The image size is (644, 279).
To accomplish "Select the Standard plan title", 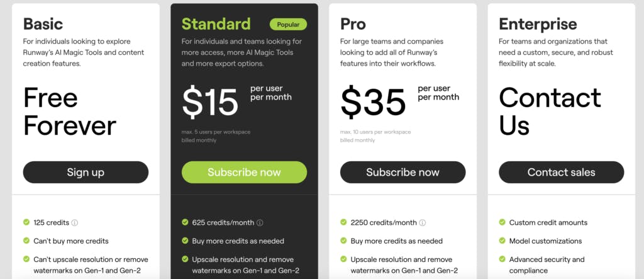I will (x=216, y=24).
